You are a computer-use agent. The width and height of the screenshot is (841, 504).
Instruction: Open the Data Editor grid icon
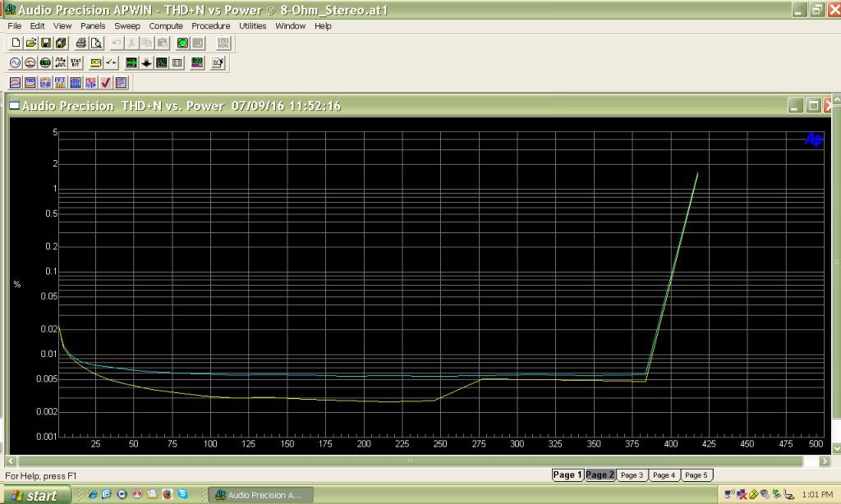click(177, 62)
